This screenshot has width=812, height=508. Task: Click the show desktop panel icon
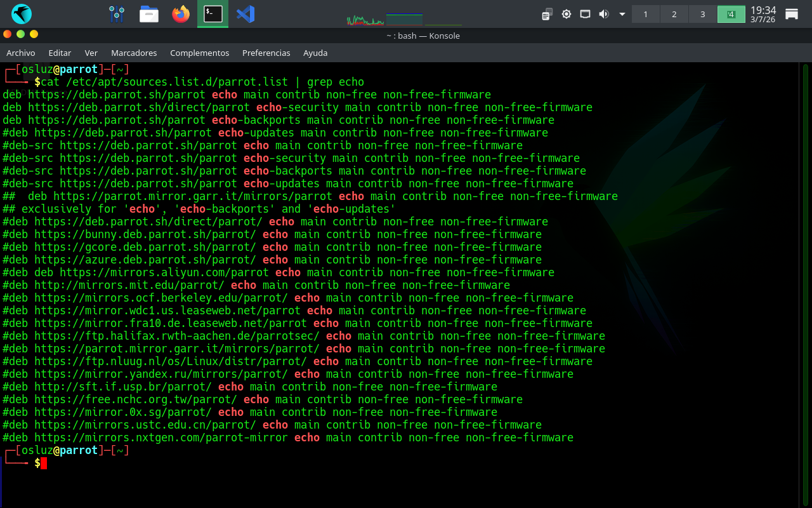click(792, 14)
